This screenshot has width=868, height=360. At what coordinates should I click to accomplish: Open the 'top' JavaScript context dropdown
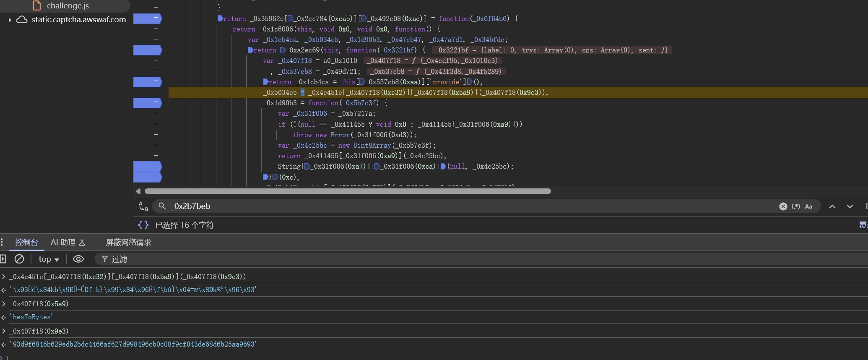coord(49,259)
